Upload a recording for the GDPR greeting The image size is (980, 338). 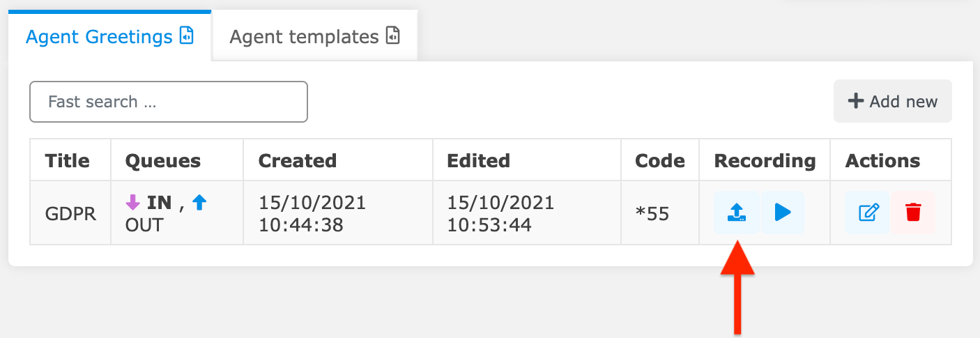[736, 213]
